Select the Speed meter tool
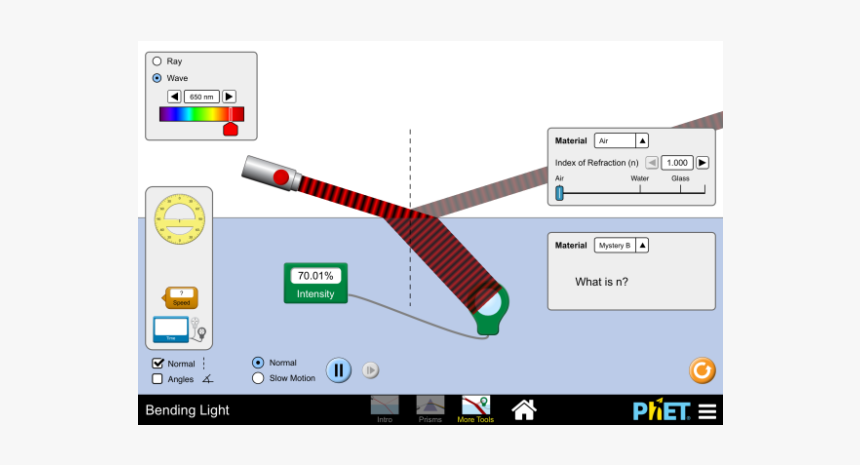This screenshot has height=465, width=860. click(x=181, y=297)
